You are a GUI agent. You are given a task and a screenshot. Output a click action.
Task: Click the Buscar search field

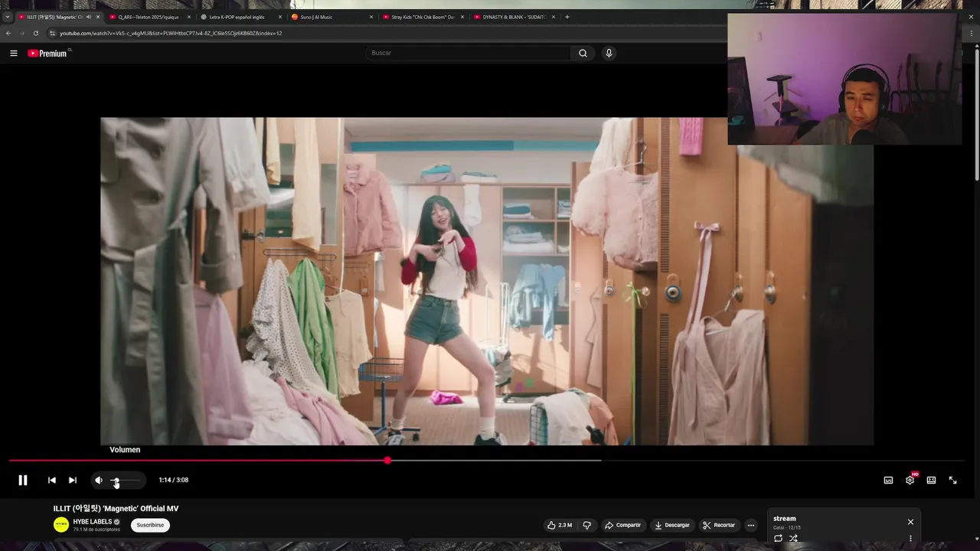[467, 53]
